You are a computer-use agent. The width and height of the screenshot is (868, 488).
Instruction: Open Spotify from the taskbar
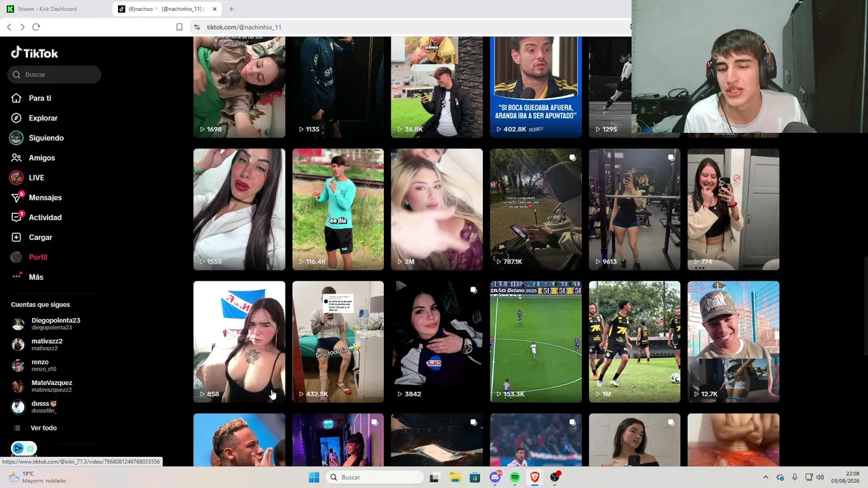tap(515, 477)
